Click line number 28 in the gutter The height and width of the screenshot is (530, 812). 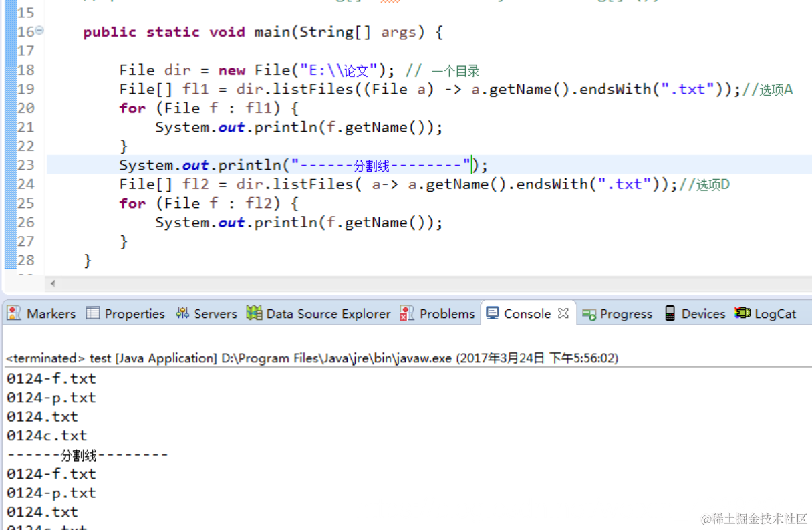25,260
